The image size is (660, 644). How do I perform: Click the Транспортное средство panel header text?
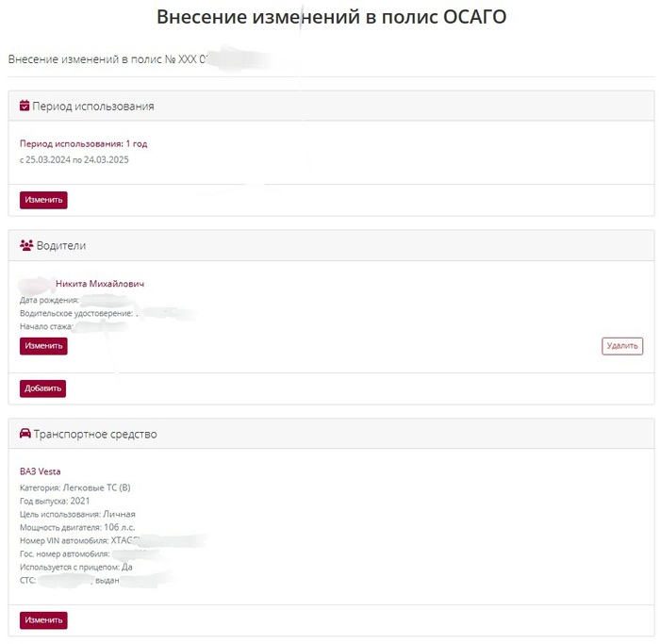coord(95,435)
